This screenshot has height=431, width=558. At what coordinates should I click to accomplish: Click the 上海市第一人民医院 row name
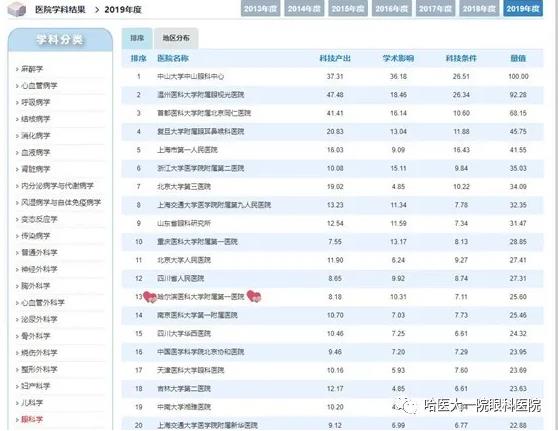click(187, 150)
